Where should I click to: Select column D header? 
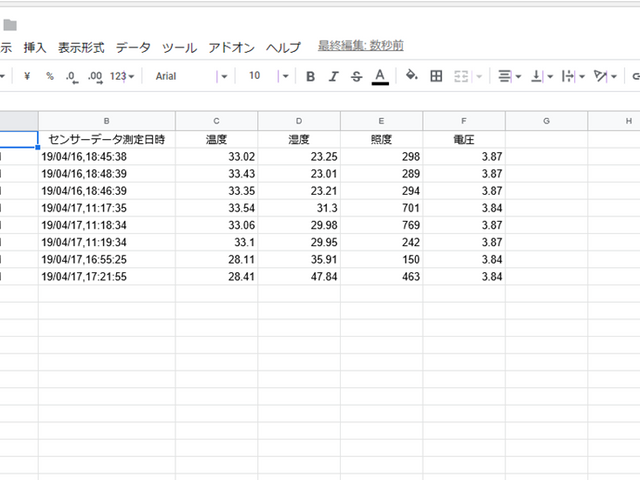[x=299, y=121]
